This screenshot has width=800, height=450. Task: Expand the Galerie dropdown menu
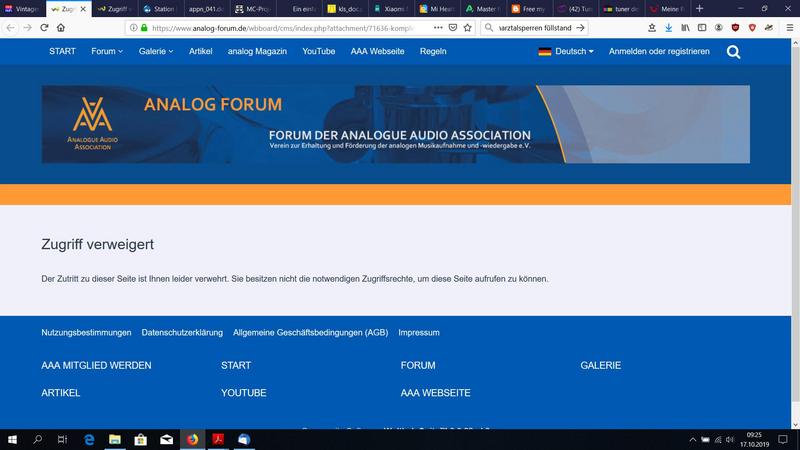[x=156, y=51]
